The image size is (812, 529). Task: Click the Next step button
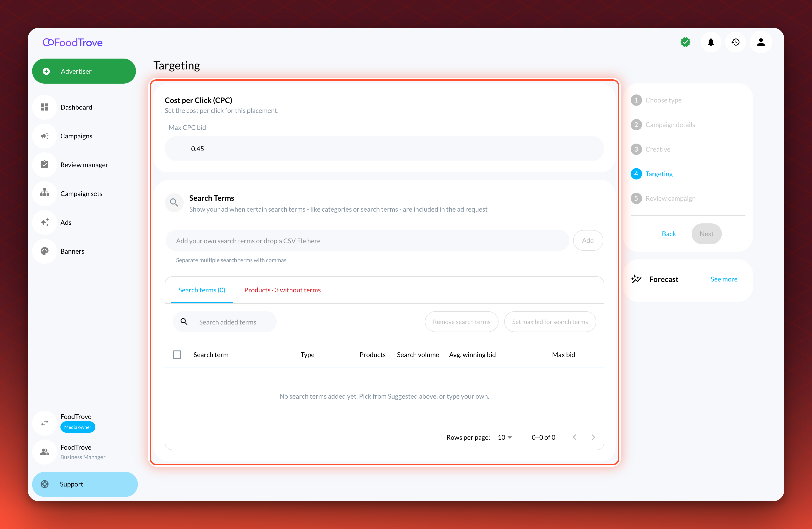(706, 234)
